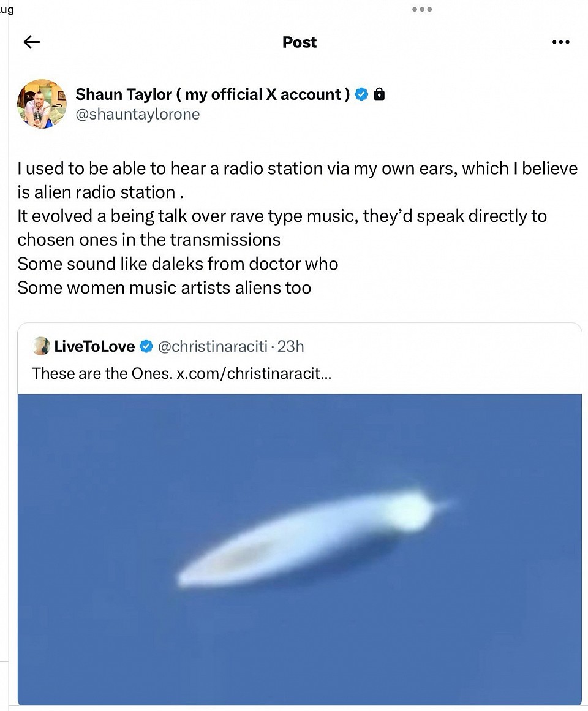Click the blue verified badge beside Shaun Taylor

point(362,94)
